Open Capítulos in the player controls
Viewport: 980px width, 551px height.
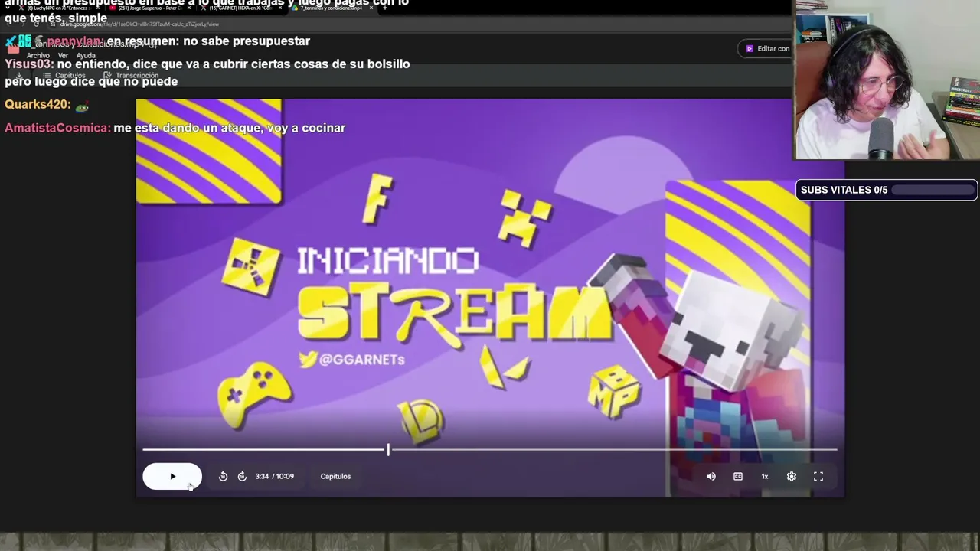pyautogui.click(x=335, y=476)
